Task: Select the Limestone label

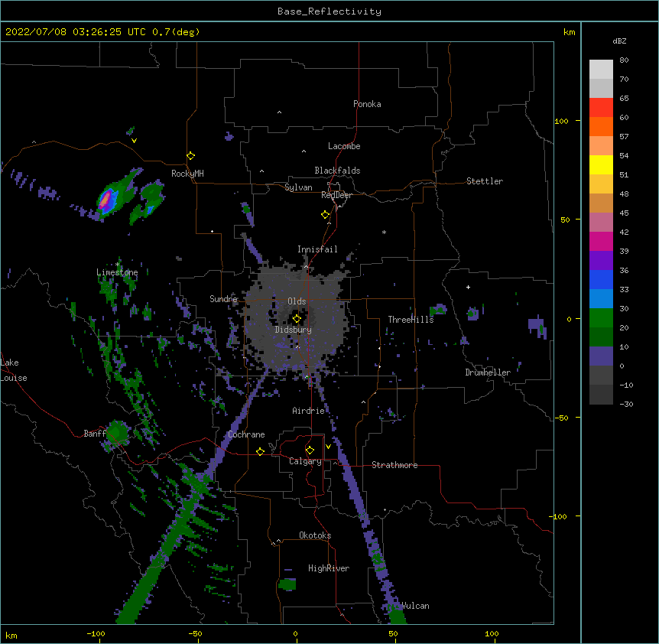Action: point(117,272)
